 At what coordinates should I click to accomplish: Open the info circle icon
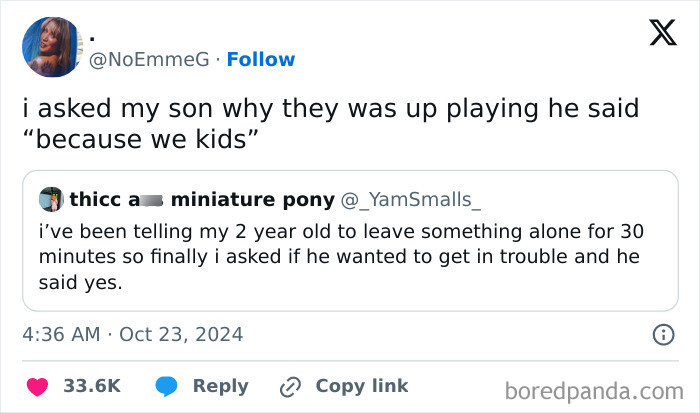click(661, 335)
